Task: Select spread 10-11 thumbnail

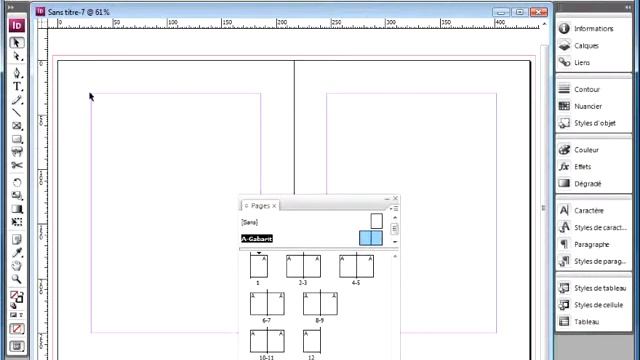Action: pos(267,341)
